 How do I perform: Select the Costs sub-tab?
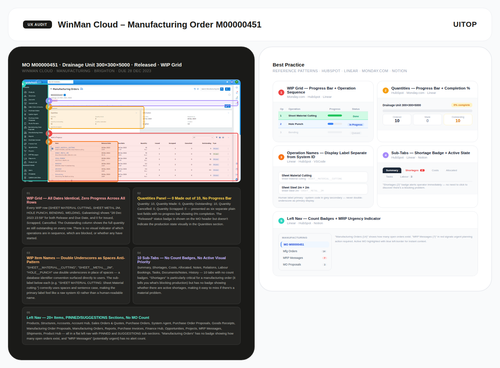pos(435,170)
